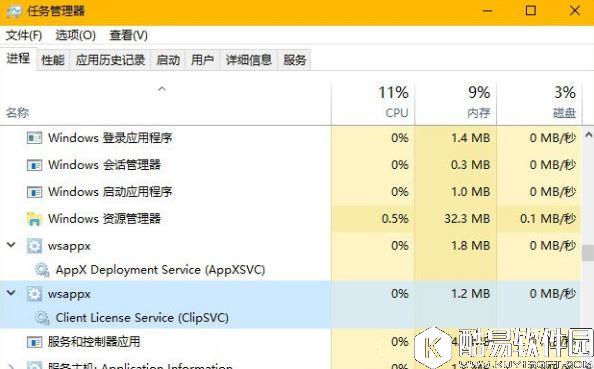Select AppX Deployment Service (AppXSVC) entry
The width and height of the screenshot is (594, 369).
160,270
